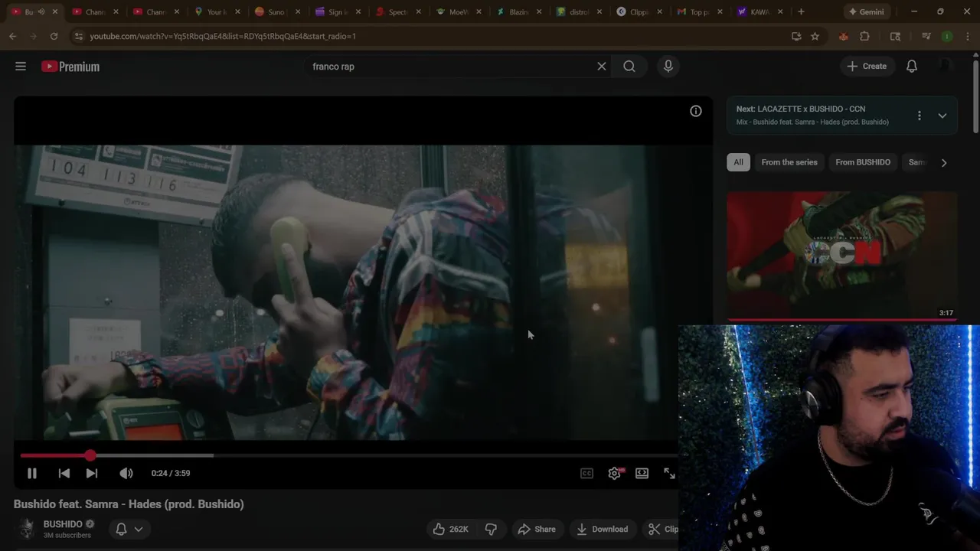This screenshot has width=980, height=551.
Task: Switch to the Gmail 'Top p' tab
Action: [699, 11]
